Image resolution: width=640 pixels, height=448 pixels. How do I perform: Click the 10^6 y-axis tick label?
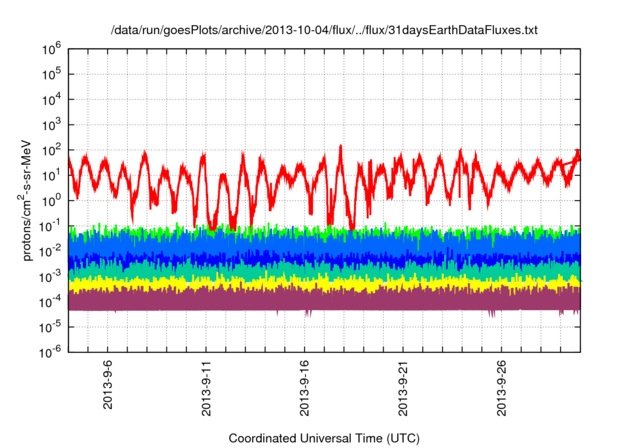coord(52,49)
